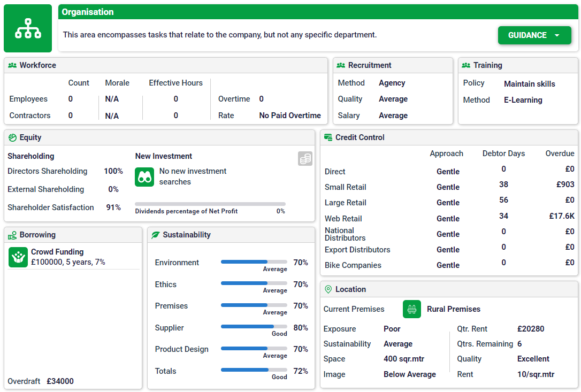Adjust the Dividends percentage slider bar
Viewport: 581px width, 392px height.
click(210, 204)
